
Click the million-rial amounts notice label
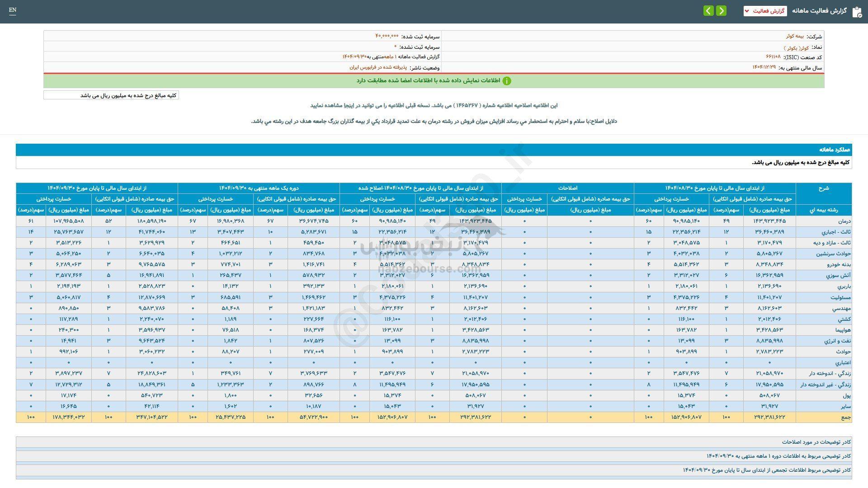[x=111, y=95]
